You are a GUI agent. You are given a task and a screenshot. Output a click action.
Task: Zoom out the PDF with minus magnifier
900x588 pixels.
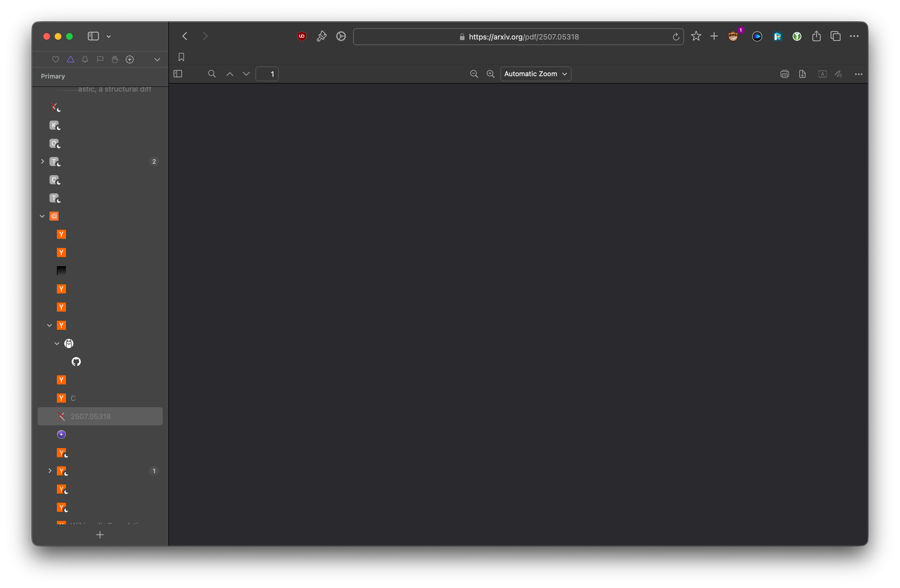click(473, 74)
